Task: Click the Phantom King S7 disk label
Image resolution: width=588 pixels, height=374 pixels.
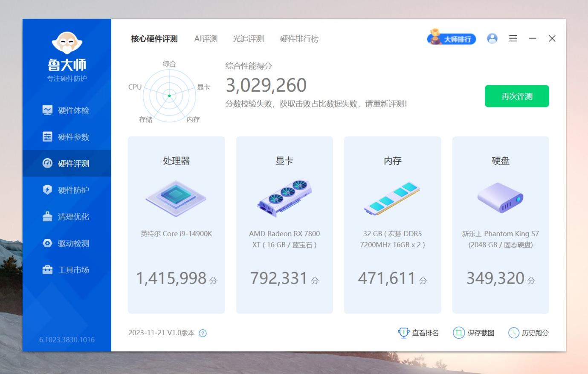Action: tap(501, 239)
